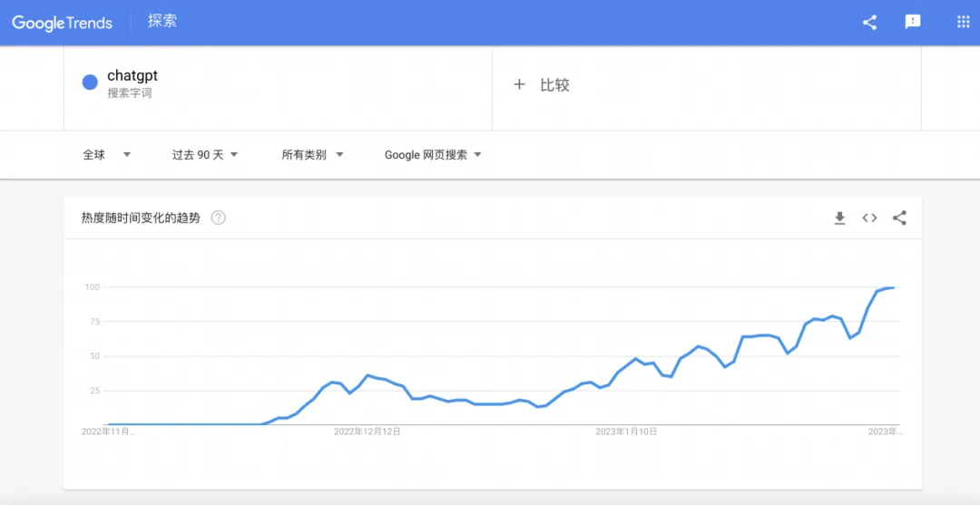The width and height of the screenshot is (980, 505).
Task: Click the plus icon beside 比较
Action: coord(519,85)
